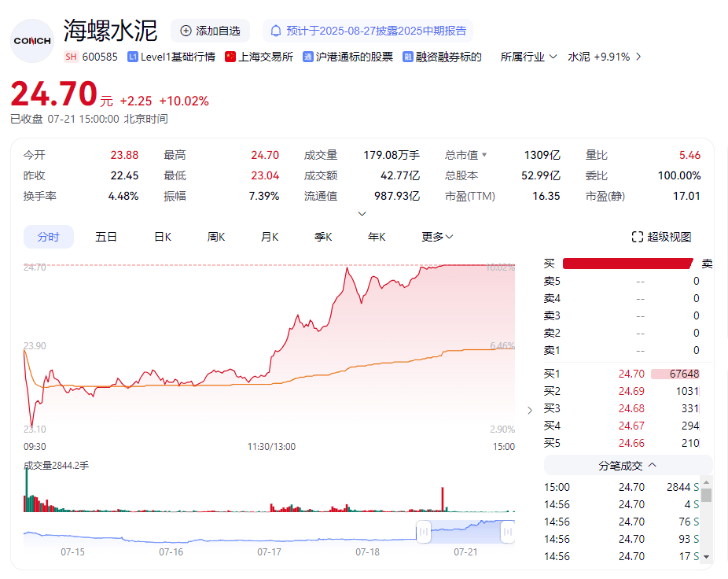The width and height of the screenshot is (728, 579).
Task: Click the 上海交易所 label
Action: pos(266,57)
